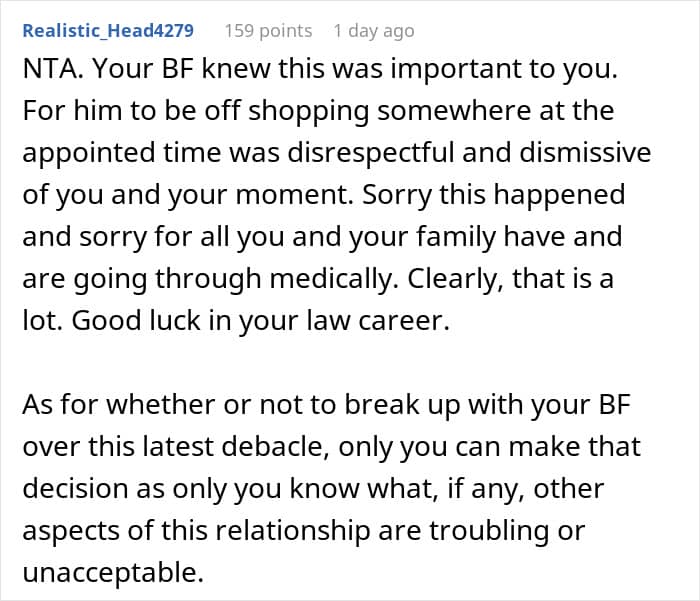Click the line starting 'For him to be off shopping'
This screenshot has width=700, height=601.
tap(318, 111)
